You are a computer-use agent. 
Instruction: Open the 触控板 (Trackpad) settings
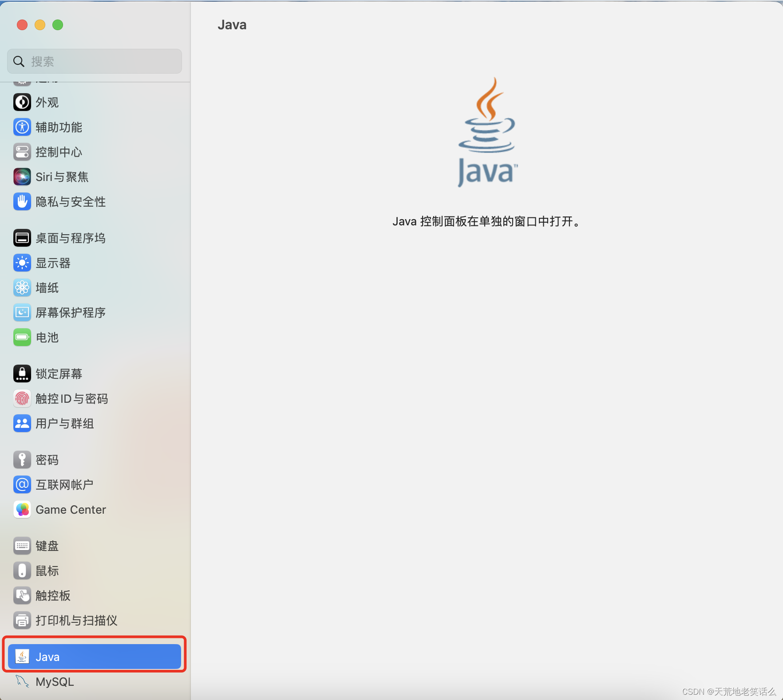coord(52,596)
